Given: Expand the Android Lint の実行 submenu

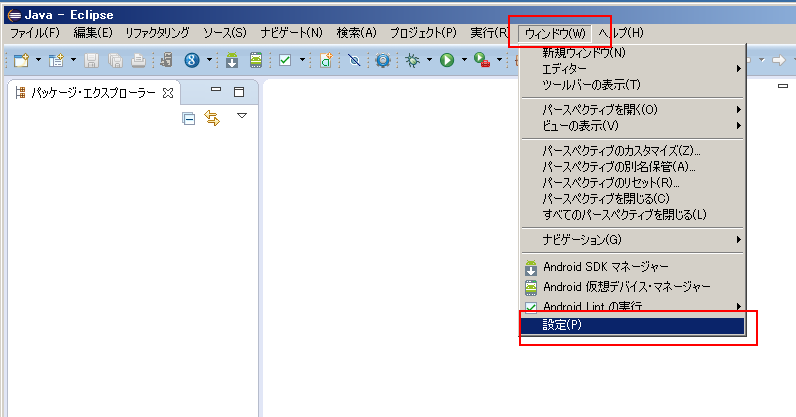Looking at the screenshot, I should (632, 306).
